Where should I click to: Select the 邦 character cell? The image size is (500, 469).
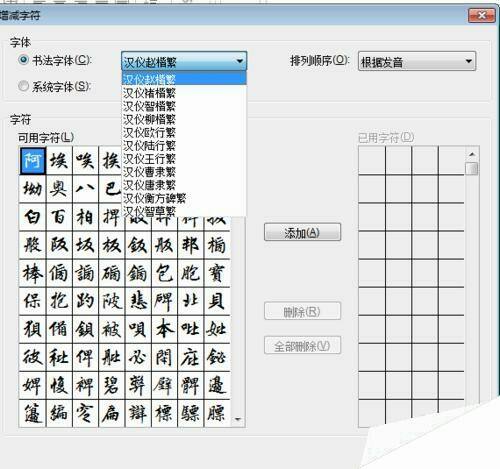point(190,245)
